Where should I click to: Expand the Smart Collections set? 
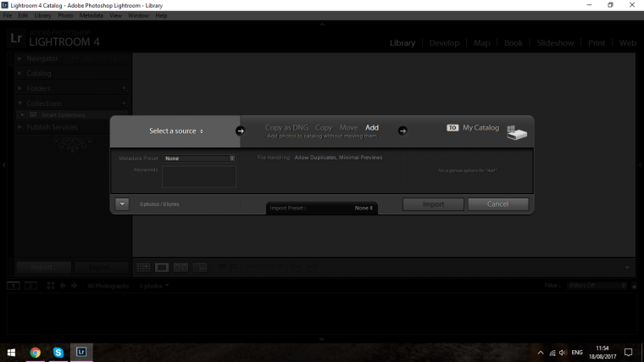pyautogui.click(x=23, y=114)
